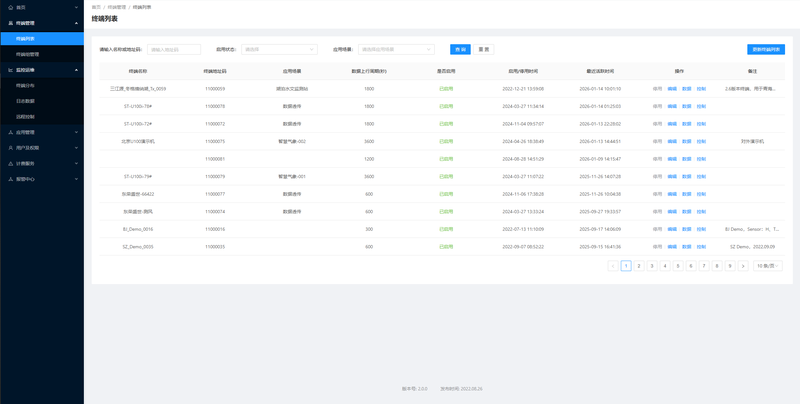Open 远程控制 from the sidebar

click(26, 117)
